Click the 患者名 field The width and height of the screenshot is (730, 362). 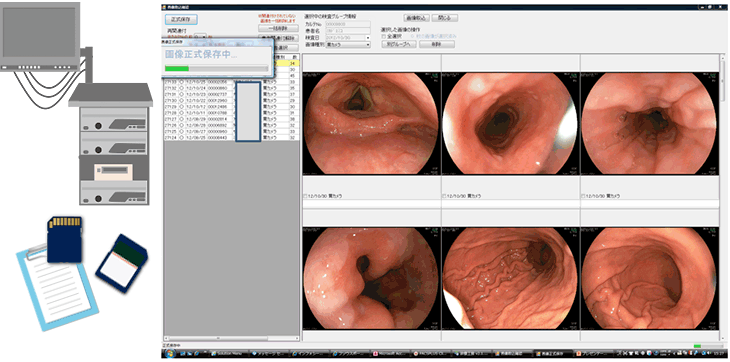[x=348, y=31]
